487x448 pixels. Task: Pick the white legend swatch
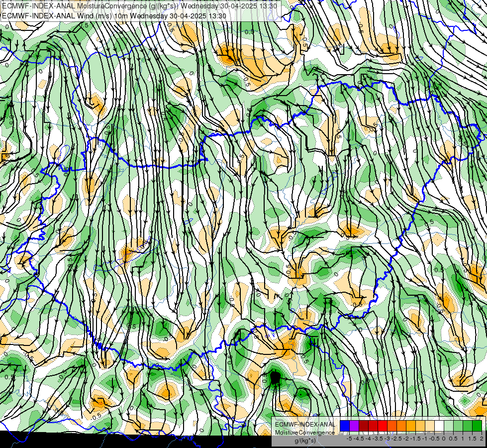439,426
